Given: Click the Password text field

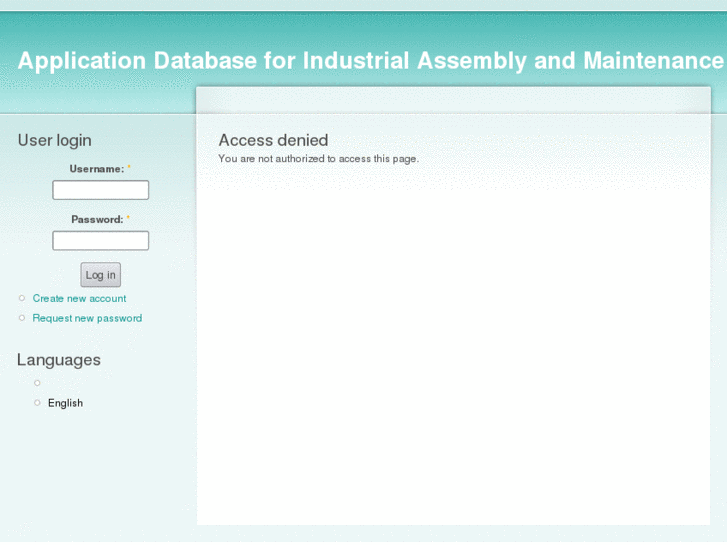Looking at the screenshot, I should [100, 241].
